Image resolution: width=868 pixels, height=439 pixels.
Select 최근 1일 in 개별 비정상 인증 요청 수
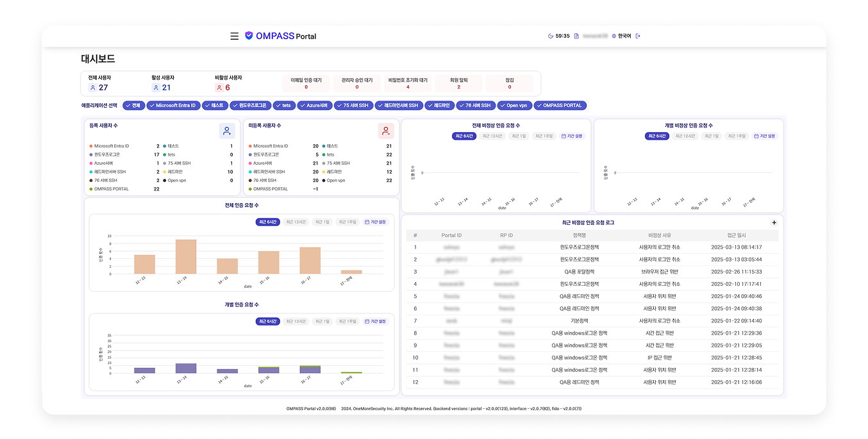pyautogui.click(x=711, y=136)
